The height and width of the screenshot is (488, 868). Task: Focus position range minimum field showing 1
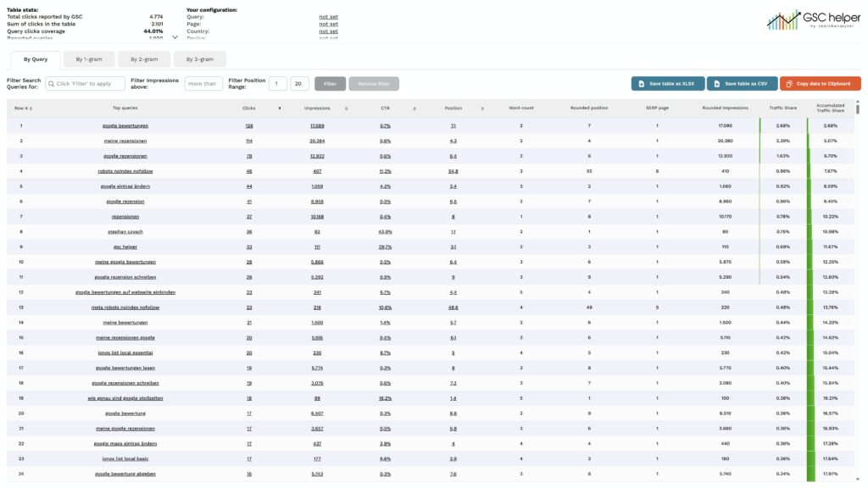pyautogui.click(x=278, y=84)
